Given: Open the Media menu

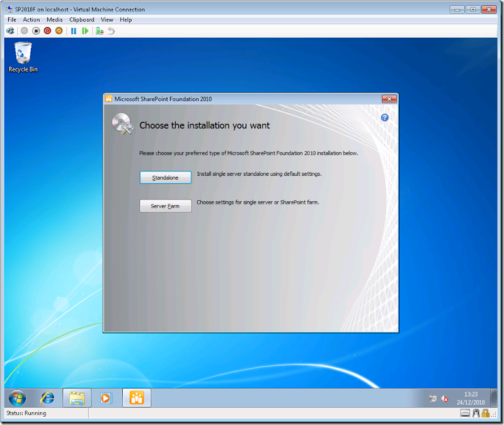Looking at the screenshot, I should point(54,20).
